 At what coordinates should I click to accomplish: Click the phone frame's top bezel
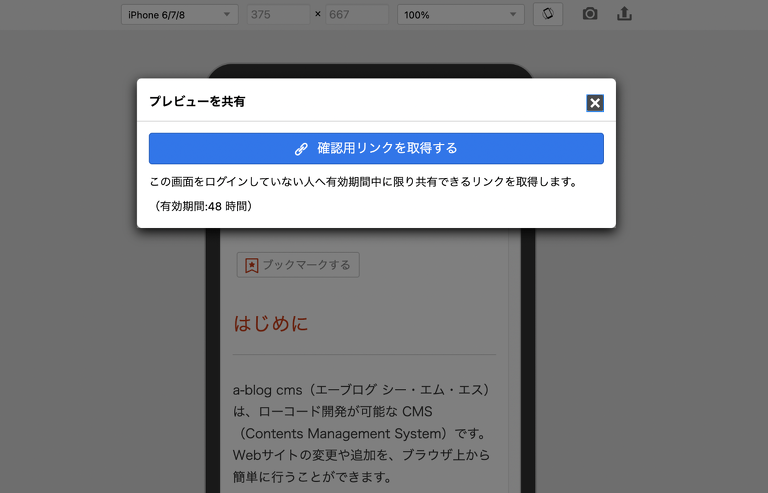click(370, 71)
